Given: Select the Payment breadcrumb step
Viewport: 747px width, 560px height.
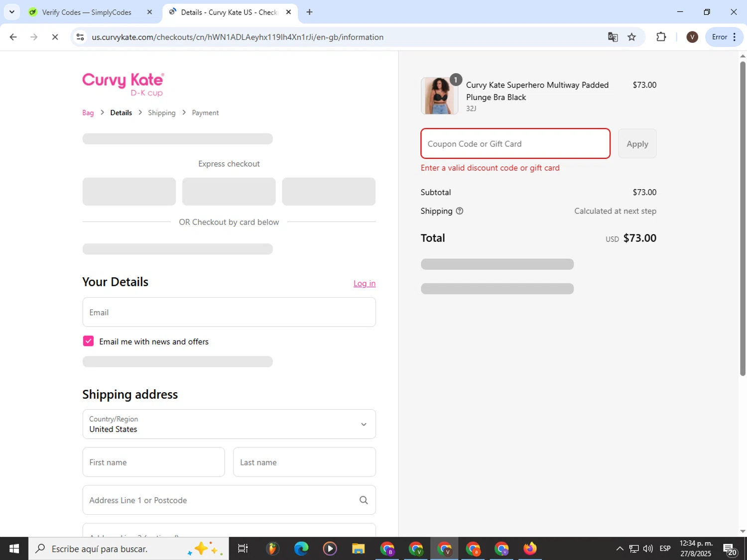Looking at the screenshot, I should 205,113.
